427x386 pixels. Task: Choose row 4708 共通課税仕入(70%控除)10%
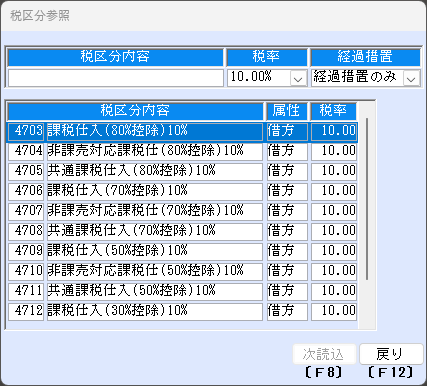pos(182,231)
